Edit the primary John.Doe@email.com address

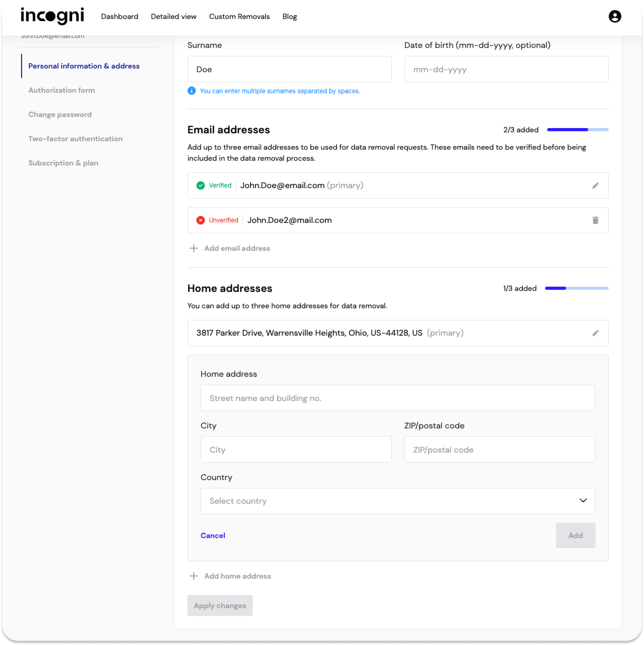[x=595, y=185]
